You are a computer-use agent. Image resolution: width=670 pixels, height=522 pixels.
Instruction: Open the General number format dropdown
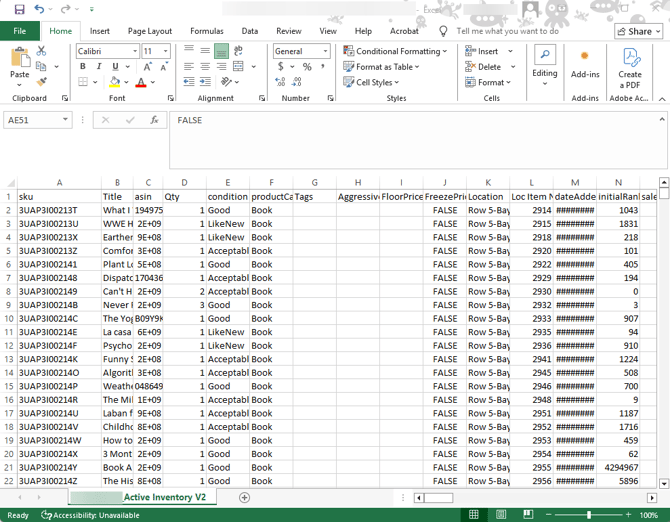click(x=325, y=51)
